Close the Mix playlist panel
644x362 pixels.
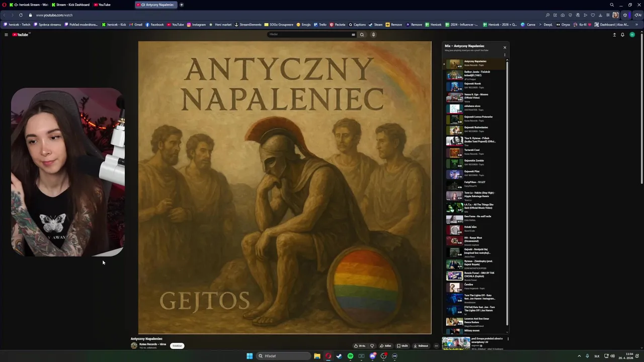click(x=505, y=48)
